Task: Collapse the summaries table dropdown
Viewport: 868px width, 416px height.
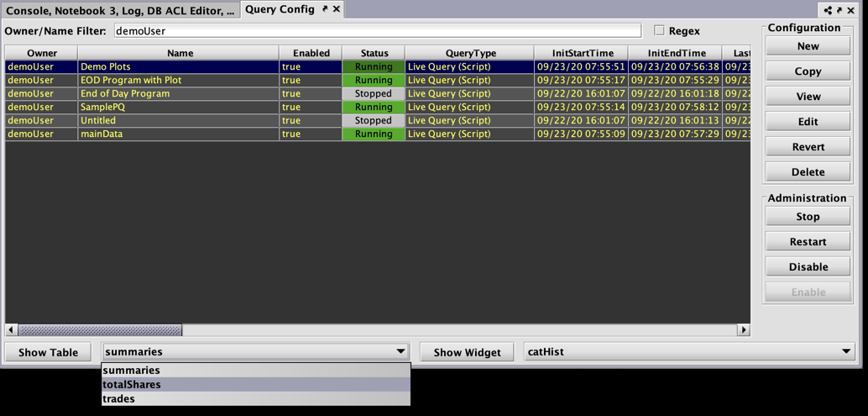Action: click(x=400, y=352)
